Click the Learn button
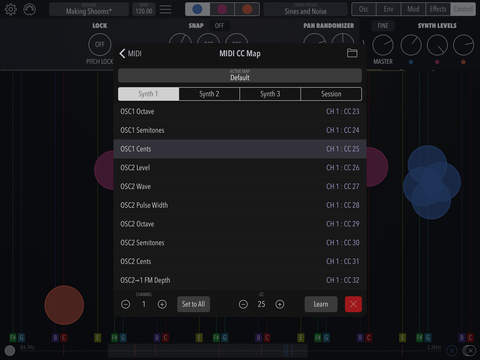The image size is (480, 360). 321,304
